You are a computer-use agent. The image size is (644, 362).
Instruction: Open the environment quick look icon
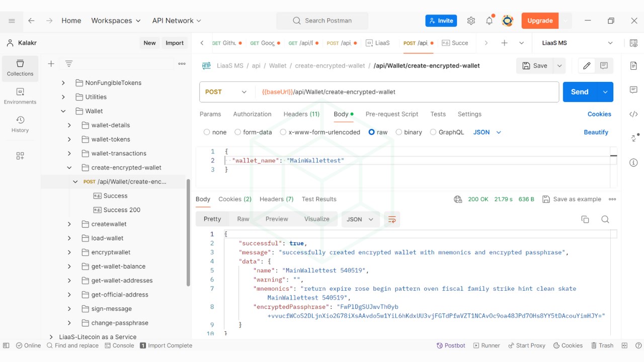(x=633, y=43)
